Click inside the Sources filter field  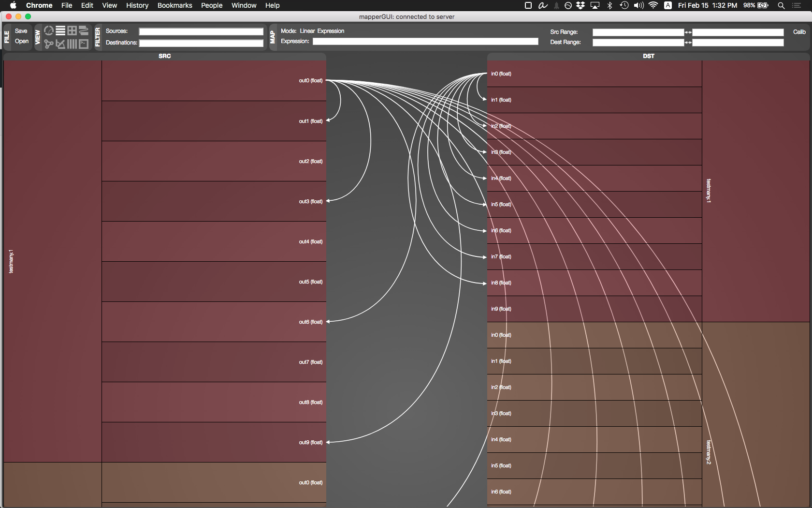[x=201, y=31]
